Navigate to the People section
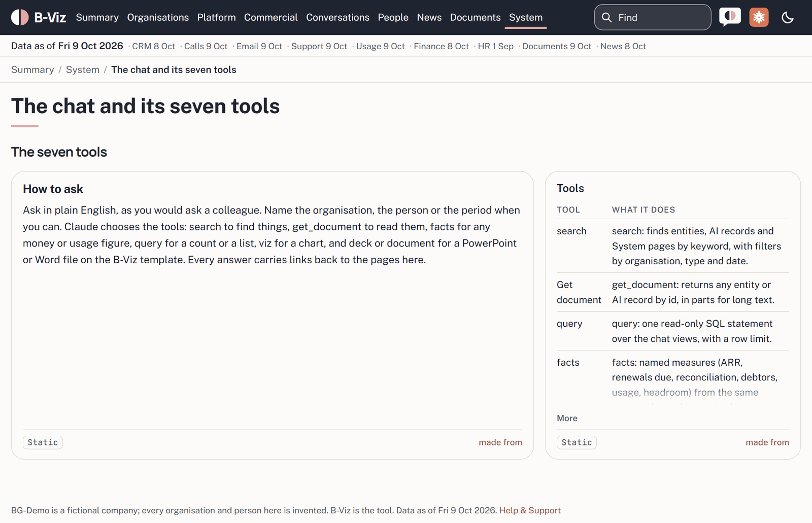812x523 pixels. (x=393, y=17)
